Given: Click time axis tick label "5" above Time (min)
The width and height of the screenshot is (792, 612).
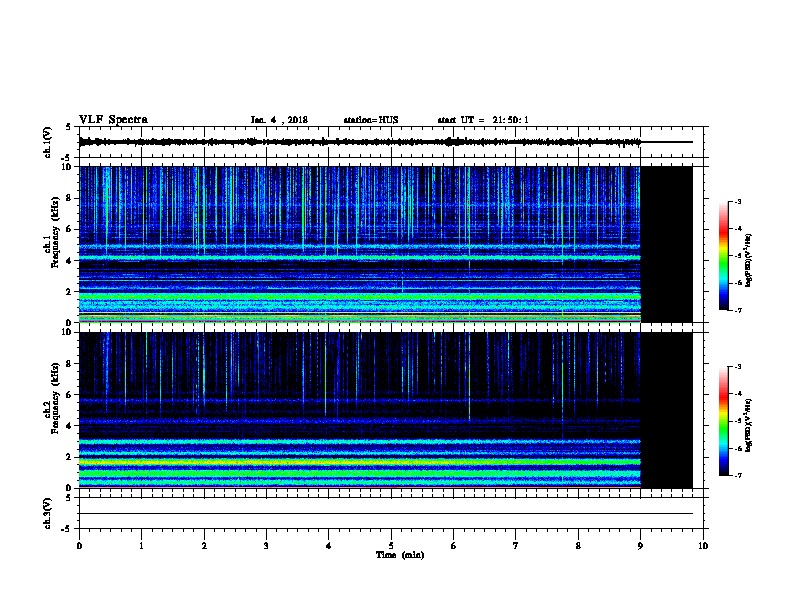Looking at the screenshot, I should pyautogui.click(x=391, y=545).
